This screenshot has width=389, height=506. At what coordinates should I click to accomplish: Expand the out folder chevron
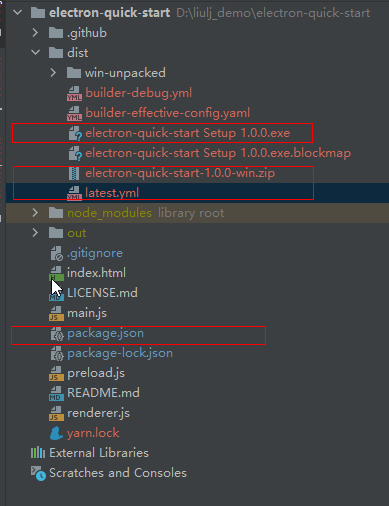click(x=35, y=233)
